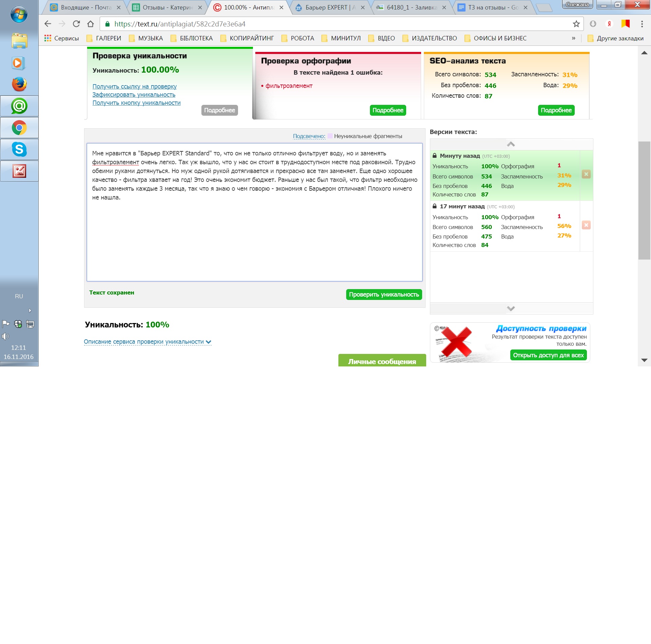Switch to the Барьер EXPERT tab
This screenshot has width=651, height=644.
(330, 7)
